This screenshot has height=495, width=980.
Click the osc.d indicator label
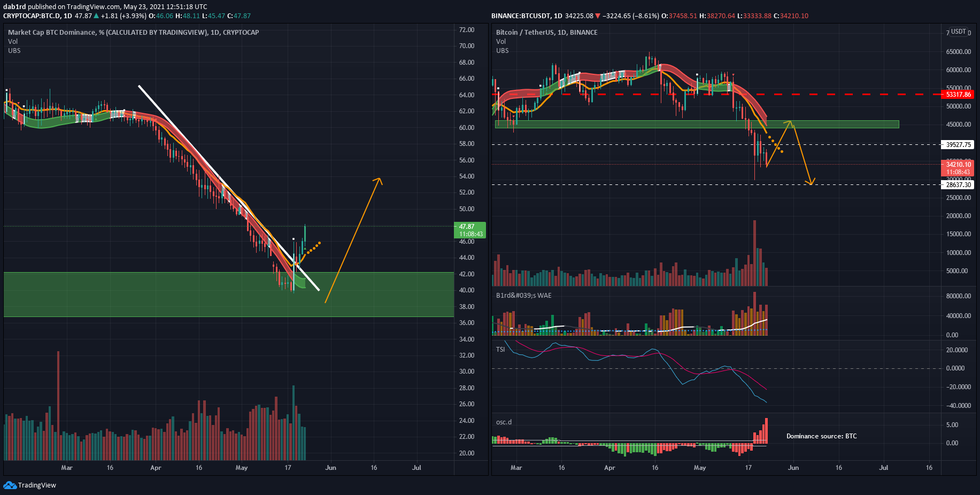click(504, 422)
